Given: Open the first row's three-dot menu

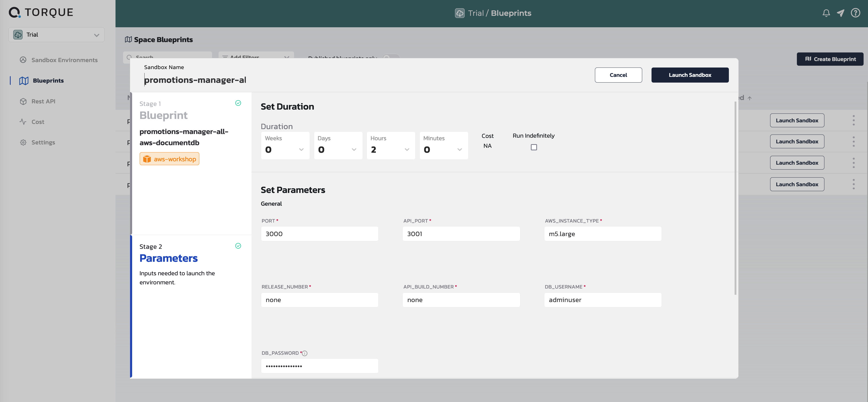Looking at the screenshot, I should click(x=853, y=120).
